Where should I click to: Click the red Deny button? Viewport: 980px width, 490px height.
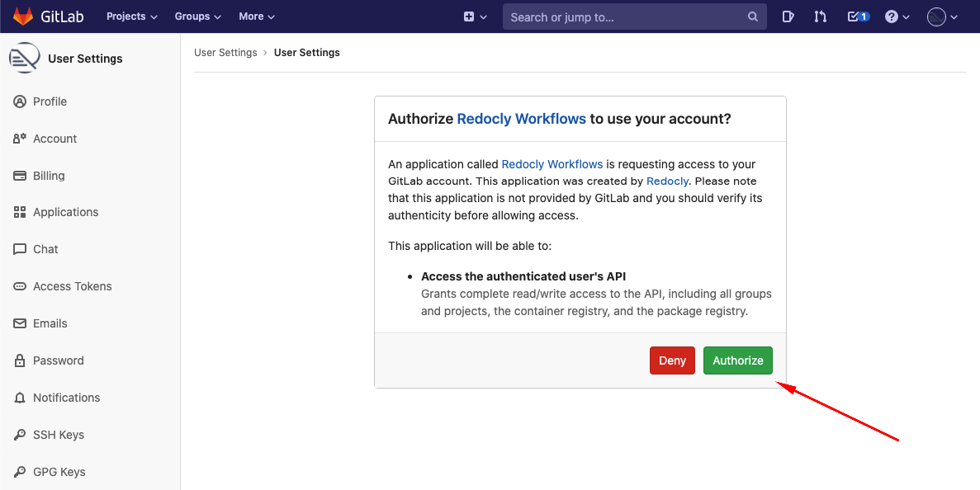coord(673,360)
